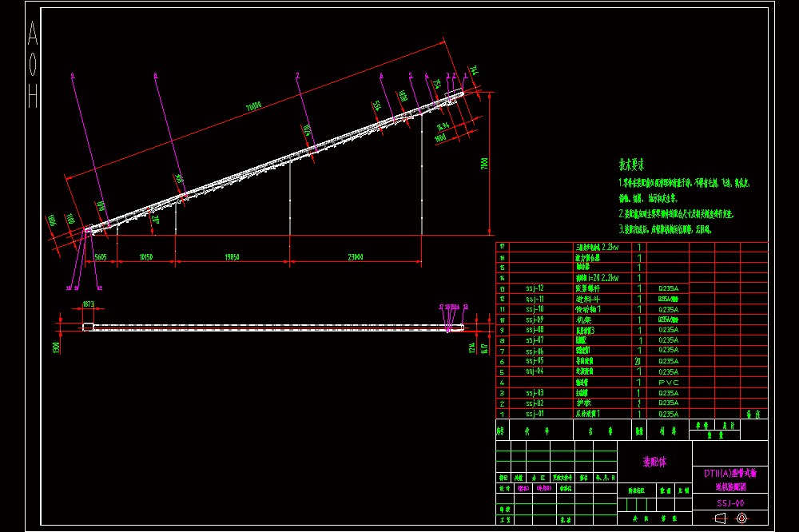Select Q235A material in ssj-01 row
The image size is (799, 532).
668,415
